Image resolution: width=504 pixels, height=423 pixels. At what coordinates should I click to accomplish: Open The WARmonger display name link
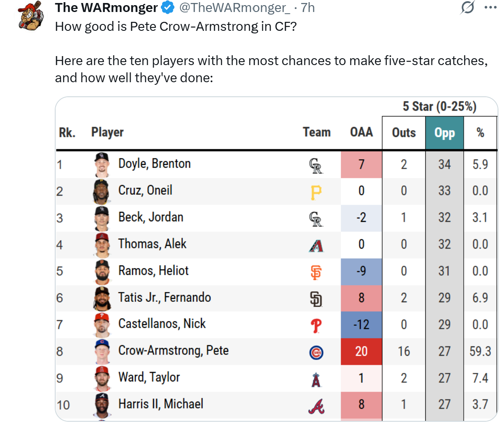tap(107, 7)
